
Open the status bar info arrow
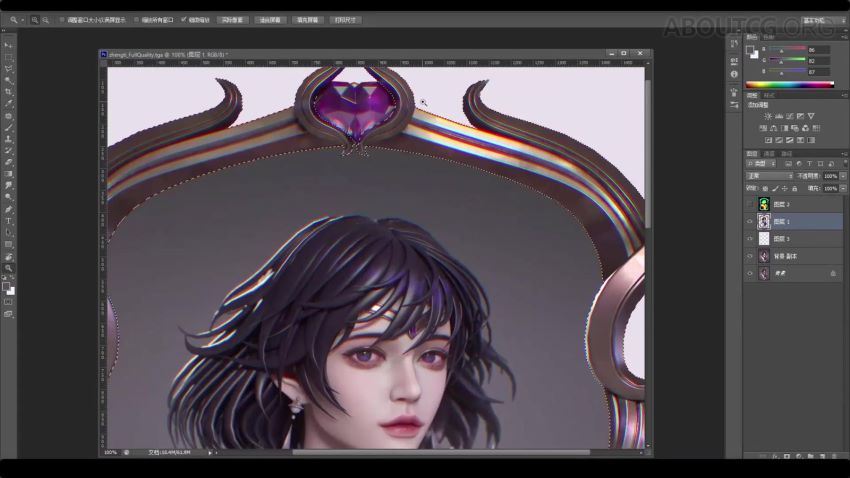210,453
